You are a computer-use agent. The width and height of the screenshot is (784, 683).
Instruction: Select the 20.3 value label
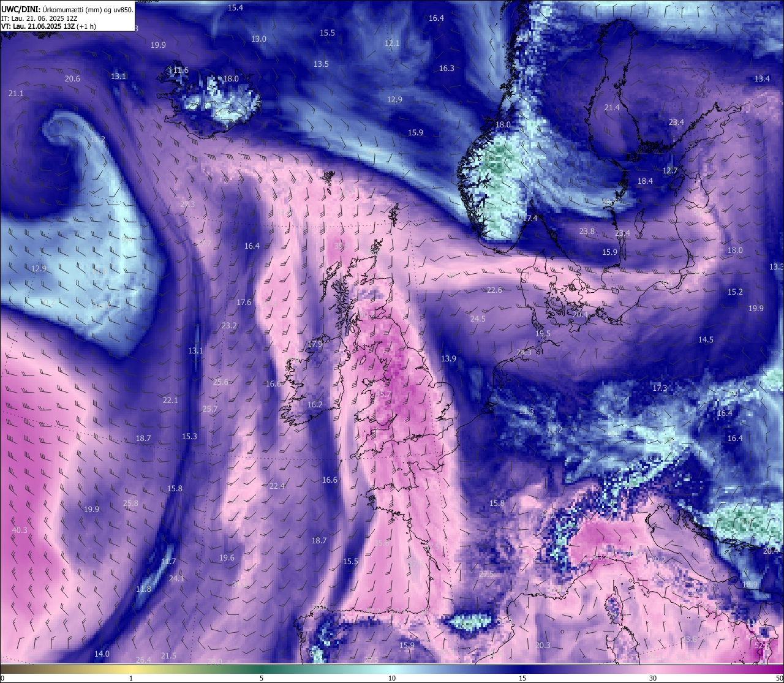pos(543,645)
